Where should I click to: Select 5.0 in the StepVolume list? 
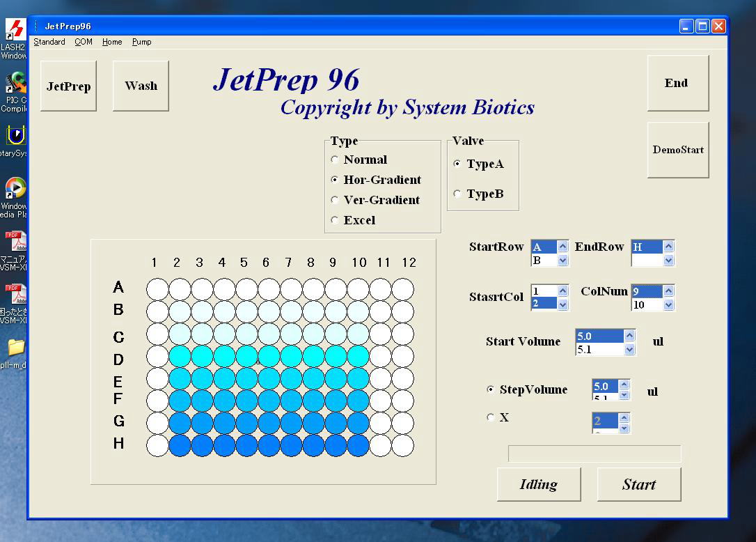[x=605, y=386]
